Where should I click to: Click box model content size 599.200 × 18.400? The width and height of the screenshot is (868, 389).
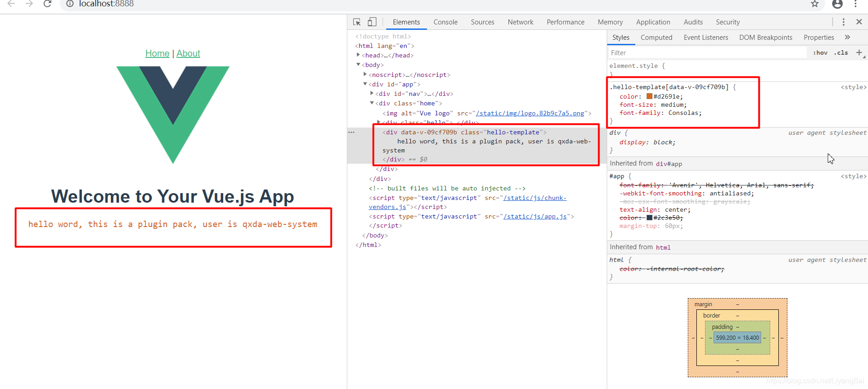click(737, 338)
